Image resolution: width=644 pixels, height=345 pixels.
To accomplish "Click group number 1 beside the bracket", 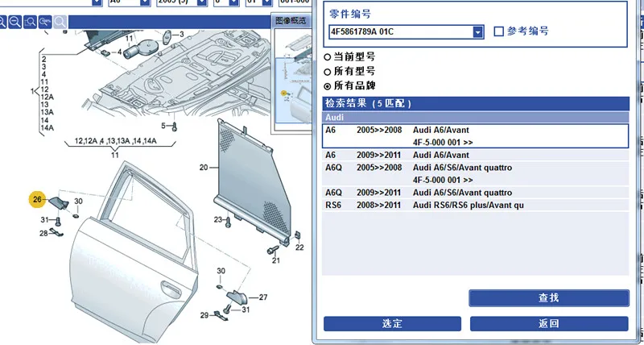I will point(32,91).
